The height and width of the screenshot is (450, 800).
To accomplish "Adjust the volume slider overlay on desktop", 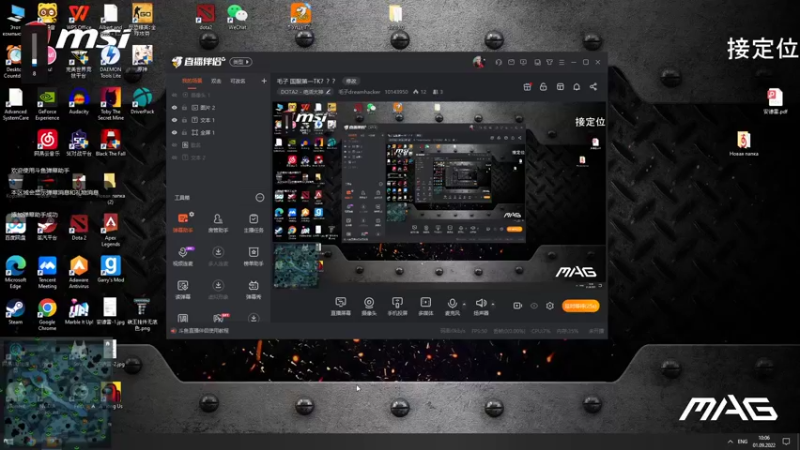I will (x=34, y=49).
